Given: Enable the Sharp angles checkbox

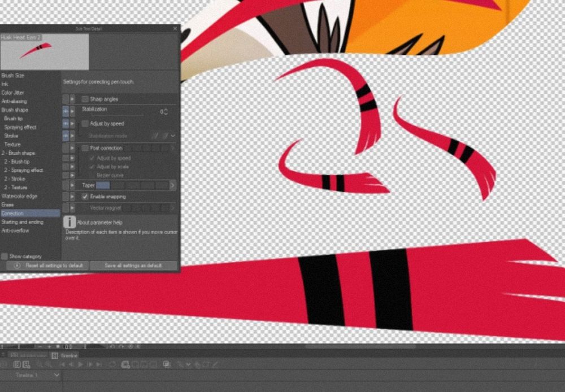Looking at the screenshot, I should click(x=85, y=99).
